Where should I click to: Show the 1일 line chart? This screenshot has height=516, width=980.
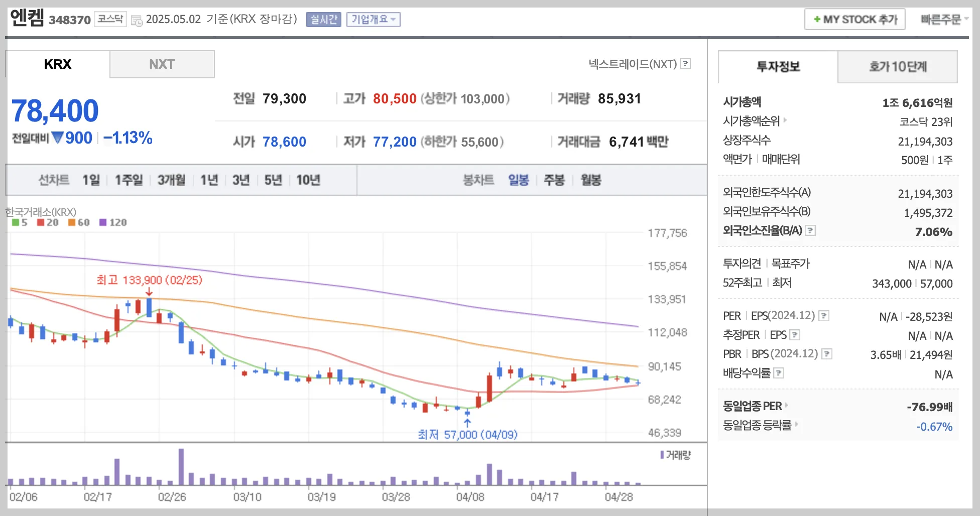click(x=91, y=180)
